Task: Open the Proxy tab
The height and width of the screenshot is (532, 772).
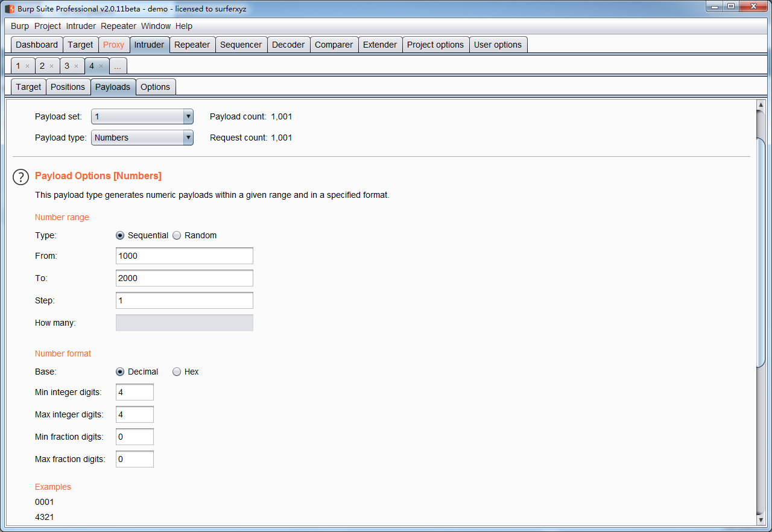Action: click(x=114, y=44)
